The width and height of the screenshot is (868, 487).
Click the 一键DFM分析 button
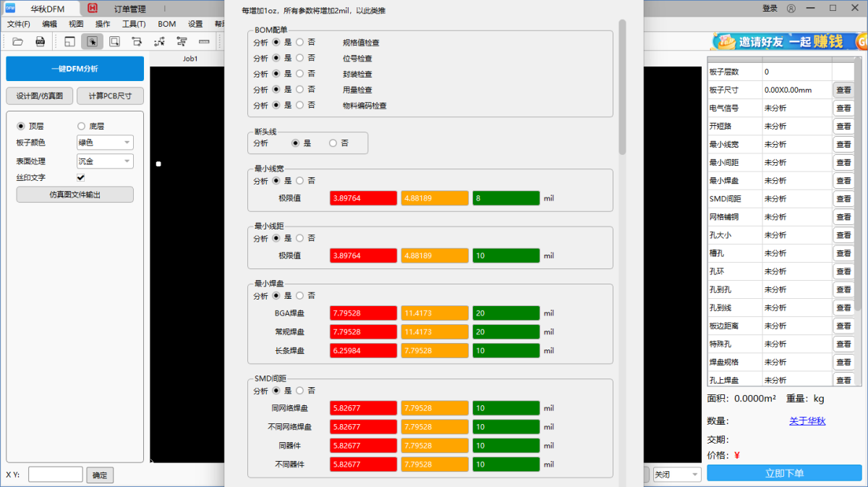point(75,69)
